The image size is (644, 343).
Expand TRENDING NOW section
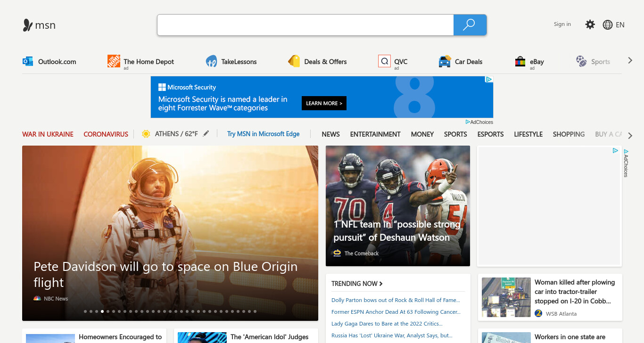[x=357, y=284]
